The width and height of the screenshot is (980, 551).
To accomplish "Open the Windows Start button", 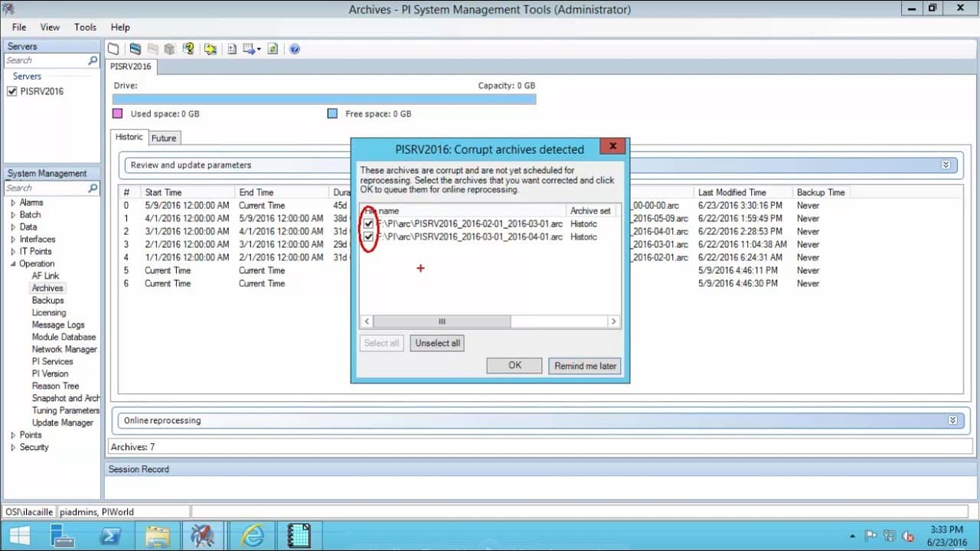I will (20, 536).
